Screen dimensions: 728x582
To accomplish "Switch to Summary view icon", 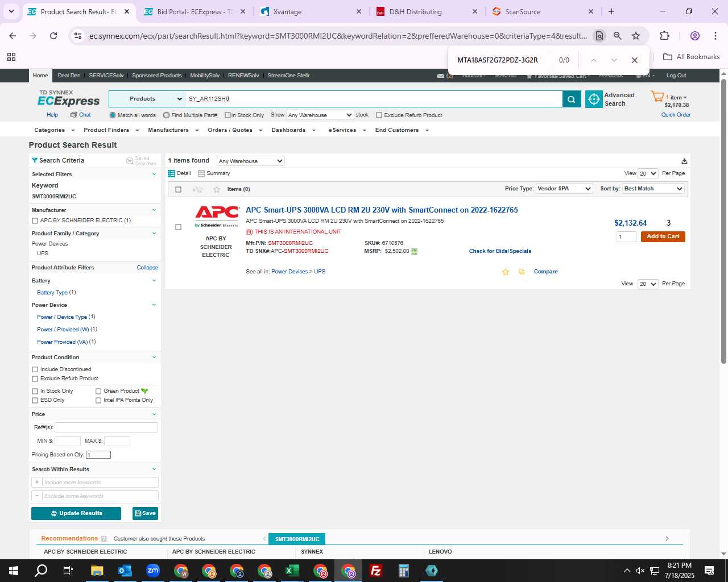I will pyautogui.click(x=201, y=173).
